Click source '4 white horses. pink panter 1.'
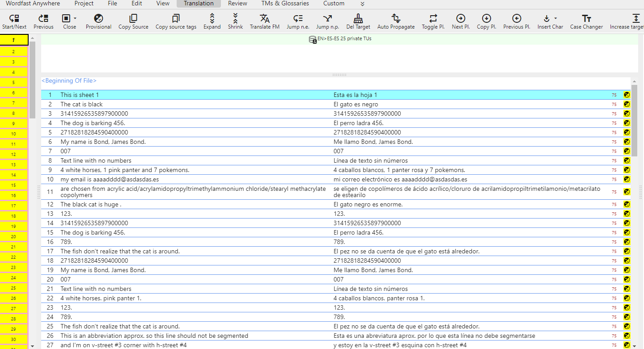The width and height of the screenshot is (644, 349). point(101,298)
